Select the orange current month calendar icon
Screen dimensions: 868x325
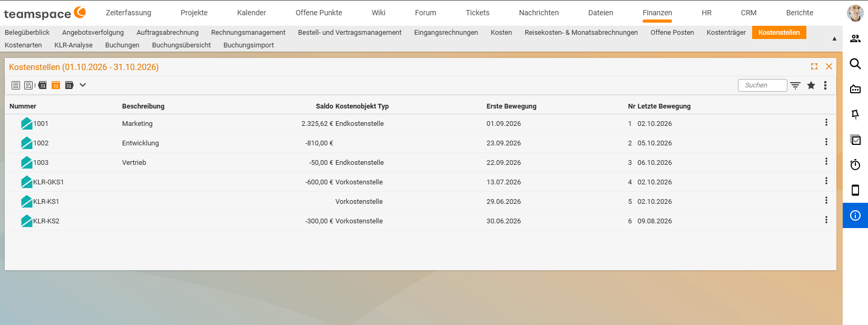[56, 85]
